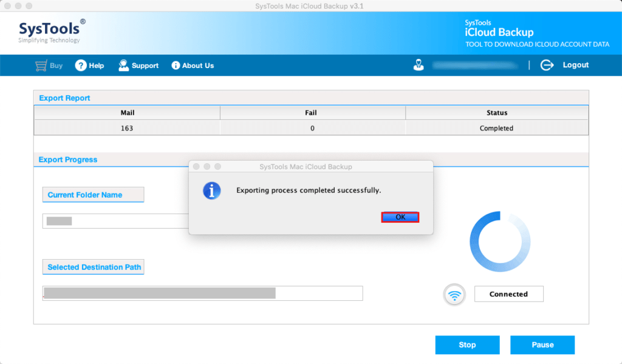
Task: Click the About Us info icon
Action: pyautogui.click(x=176, y=66)
